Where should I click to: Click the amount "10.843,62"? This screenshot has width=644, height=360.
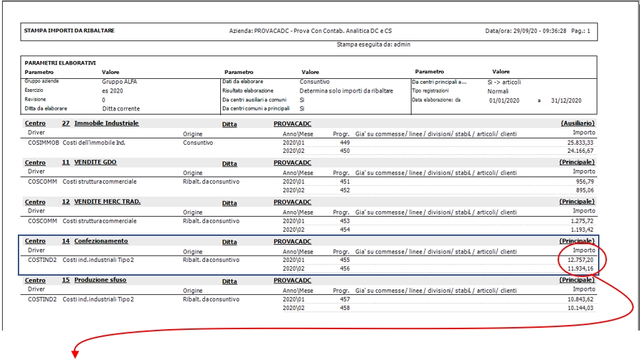pos(580,299)
